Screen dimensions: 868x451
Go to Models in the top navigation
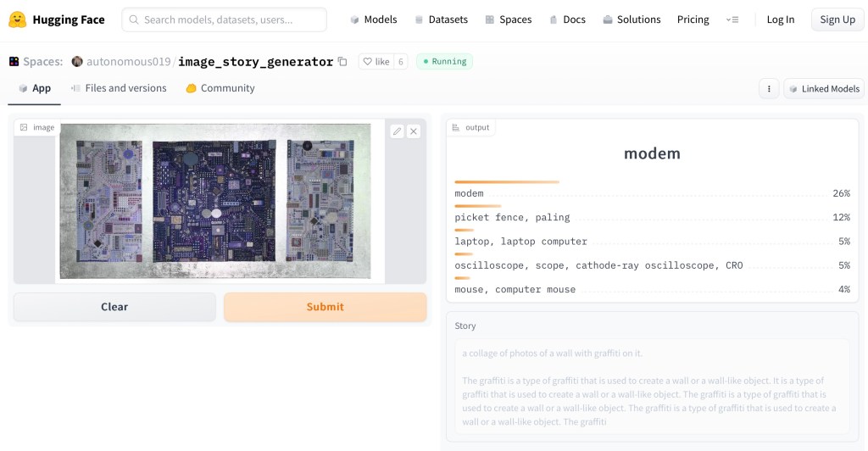coord(373,19)
